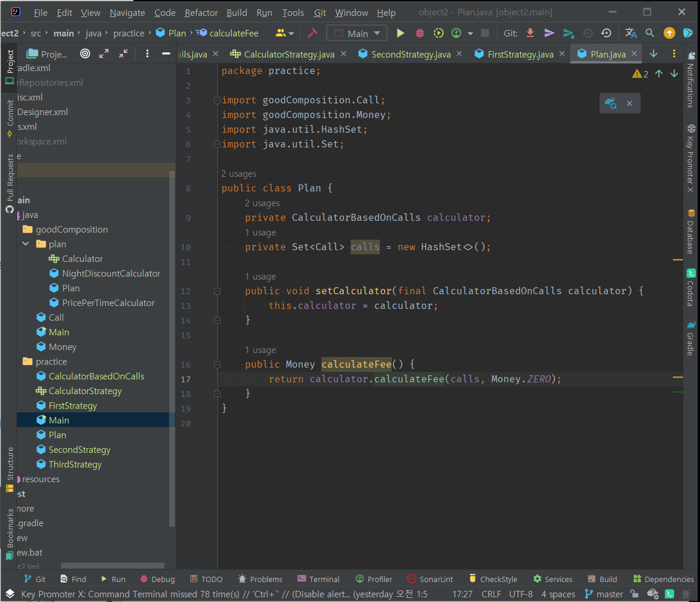Open the Refactor menu

tap(201, 12)
